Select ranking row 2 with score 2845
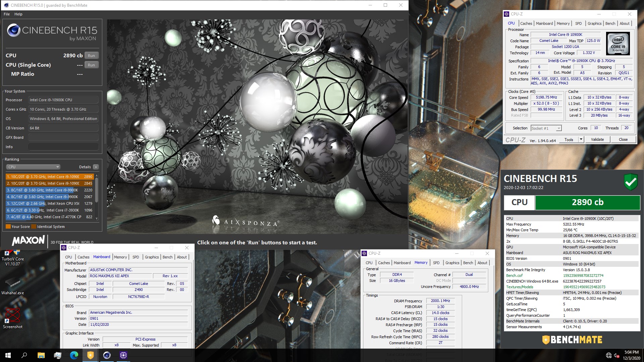This screenshot has width=644, height=362. (x=50, y=183)
